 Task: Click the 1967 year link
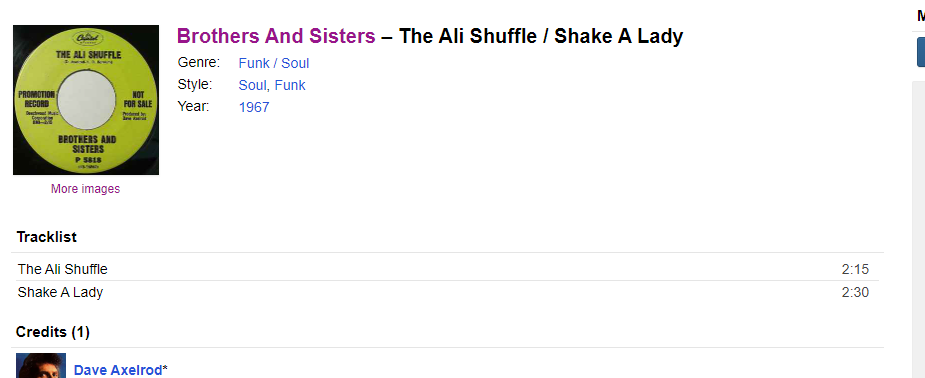(254, 107)
